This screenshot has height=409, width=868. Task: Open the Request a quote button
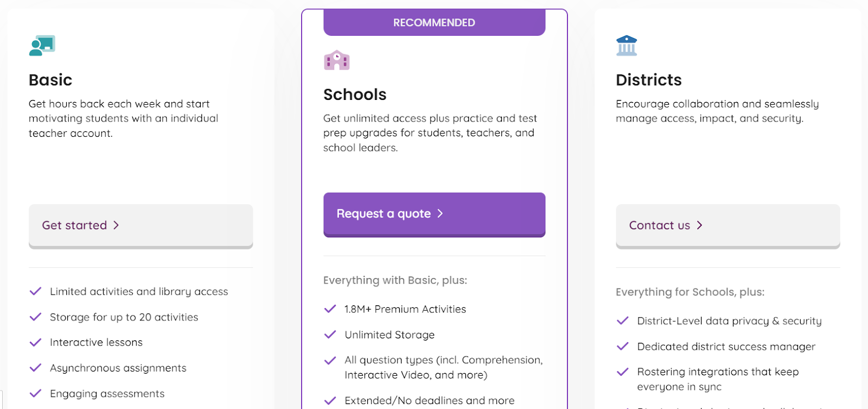click(435, 215)
